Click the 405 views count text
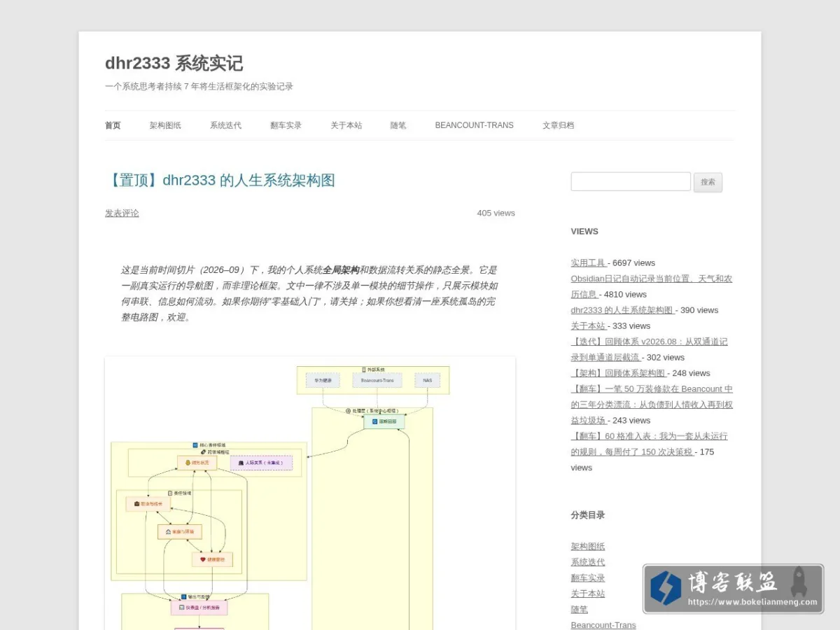The height and width of the screenshot is (630, 840). [496, 213]
